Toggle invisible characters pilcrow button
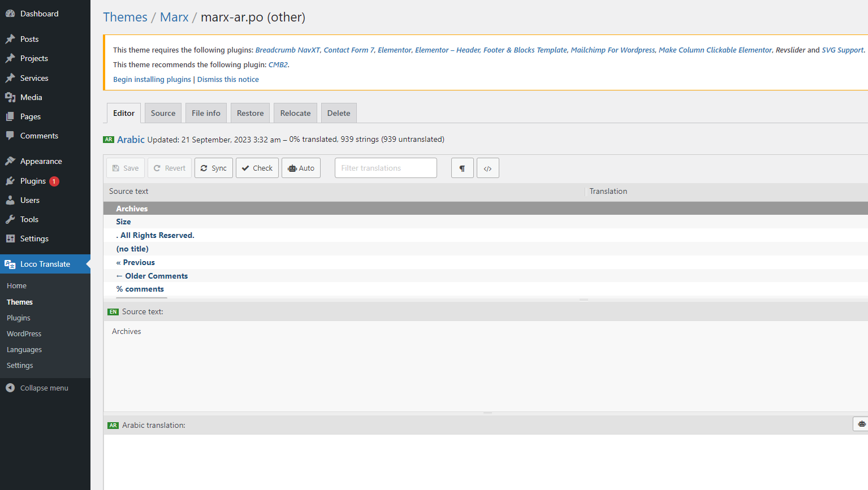The height and width of the screenshot is (490, 868). (462, 168)
